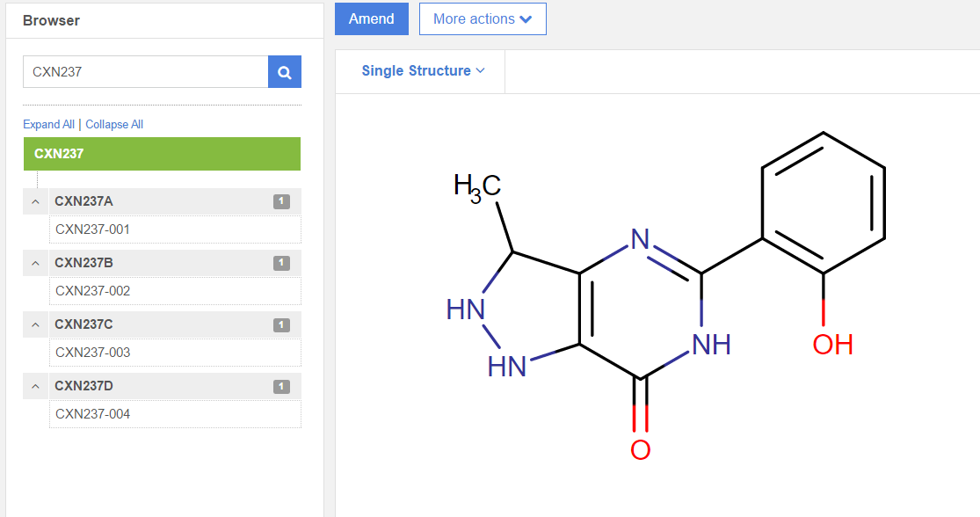Open the More actions dropdown
Screen dimensions: 980x517
tap(483, 18)
